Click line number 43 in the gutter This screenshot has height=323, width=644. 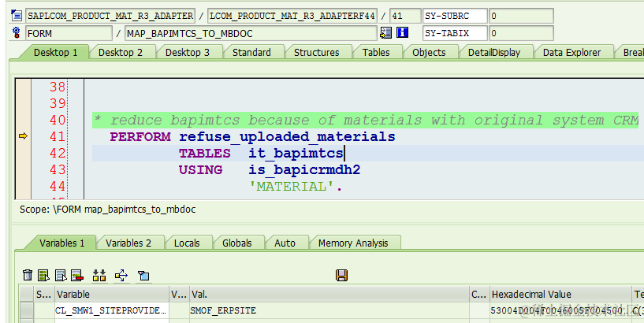pyautogui.click(x=57, y=169)
